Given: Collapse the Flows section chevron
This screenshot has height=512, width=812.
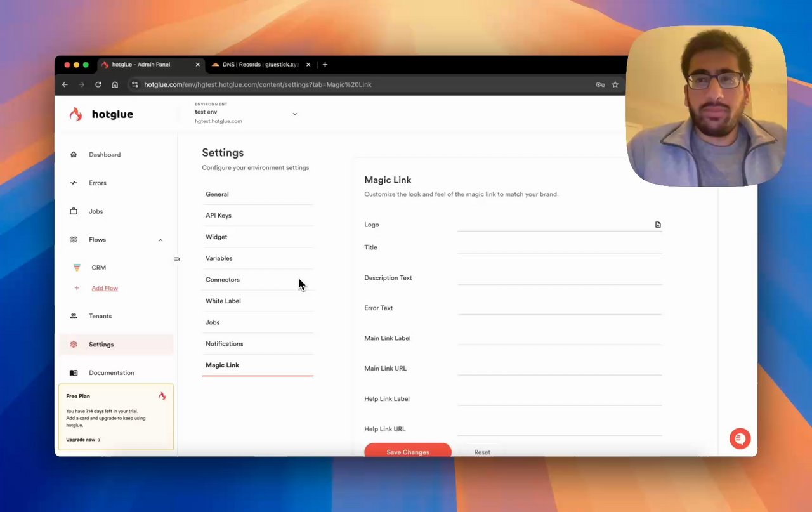Looking at the screenshot, I should 160,240.
